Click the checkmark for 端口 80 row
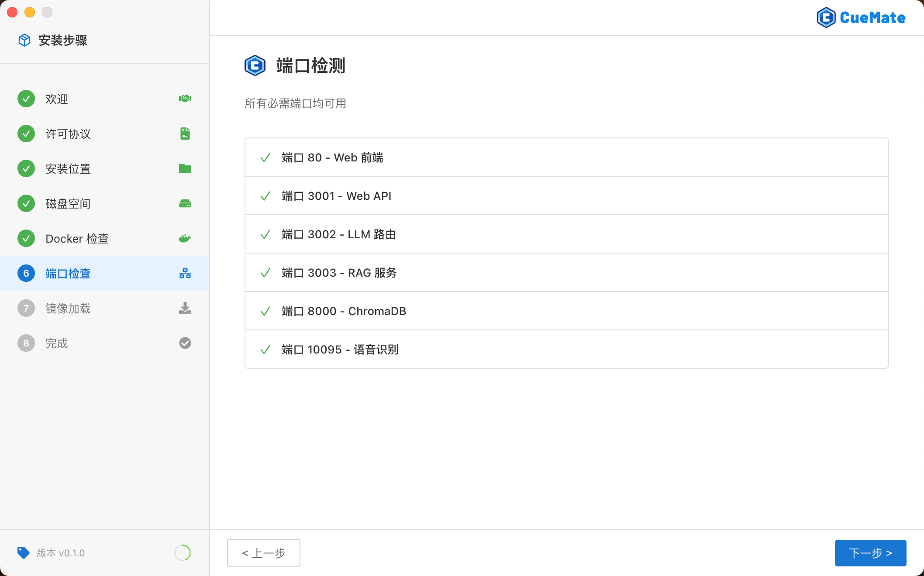The height and width of the screenshot is (576, 924). (265, 158)
